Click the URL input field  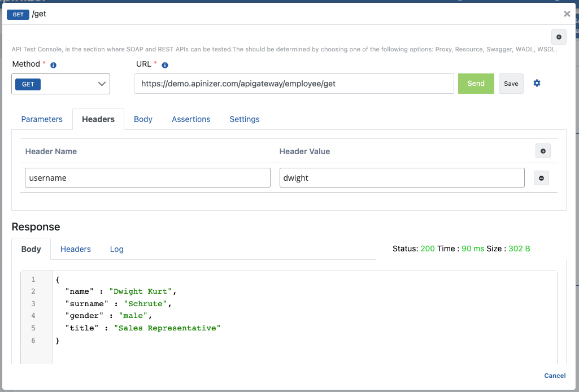coord(294,84)
